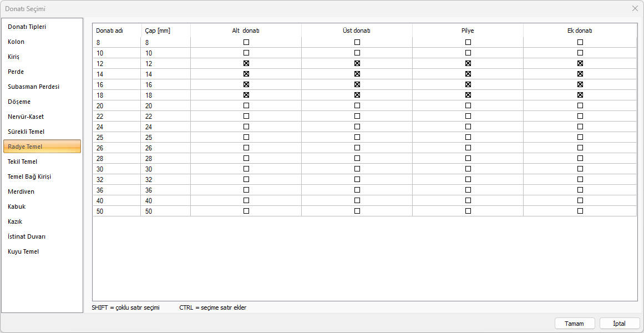
Task: Show Kuyu Temel rebar settings
Action: (x=23, y=251)
